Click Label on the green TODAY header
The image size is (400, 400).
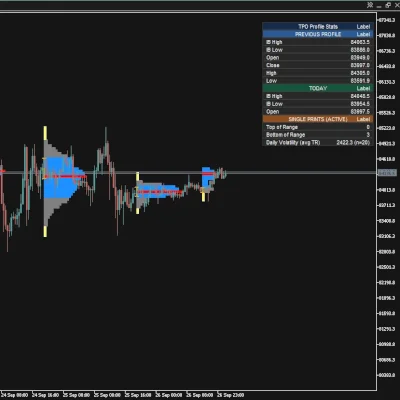tap(363, 88)
